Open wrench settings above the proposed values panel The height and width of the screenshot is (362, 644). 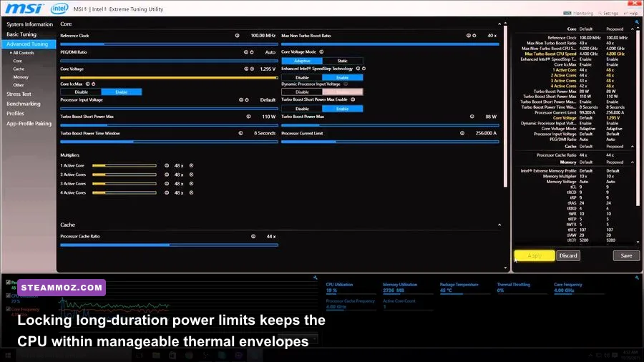point(637,23)
